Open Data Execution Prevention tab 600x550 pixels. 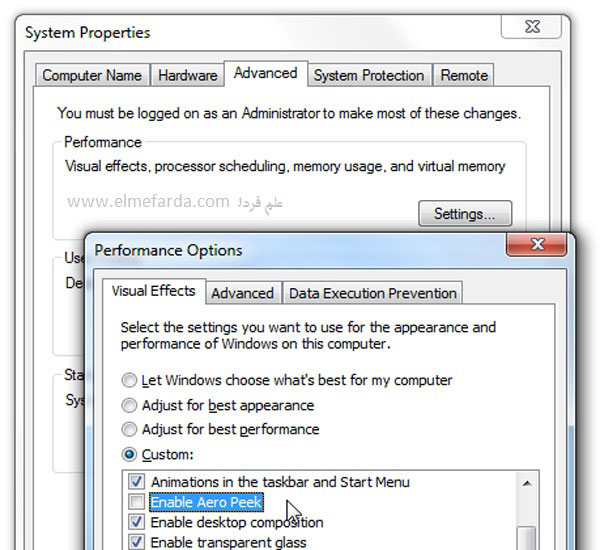point(372,293)
